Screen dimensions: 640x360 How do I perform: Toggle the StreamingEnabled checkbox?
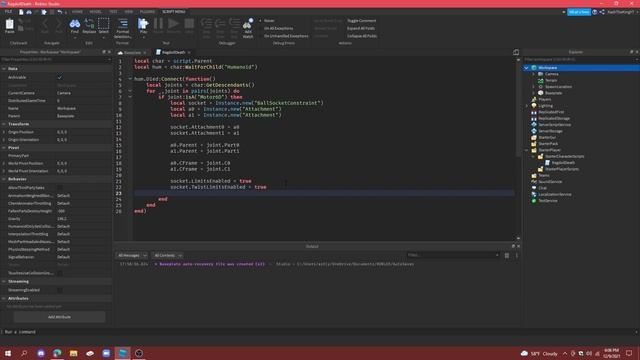60,290
